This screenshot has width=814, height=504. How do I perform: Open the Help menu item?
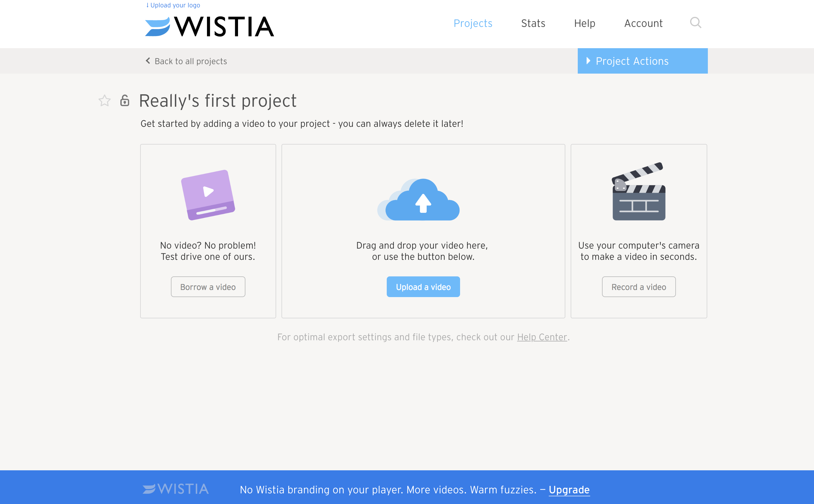point(584,23)
